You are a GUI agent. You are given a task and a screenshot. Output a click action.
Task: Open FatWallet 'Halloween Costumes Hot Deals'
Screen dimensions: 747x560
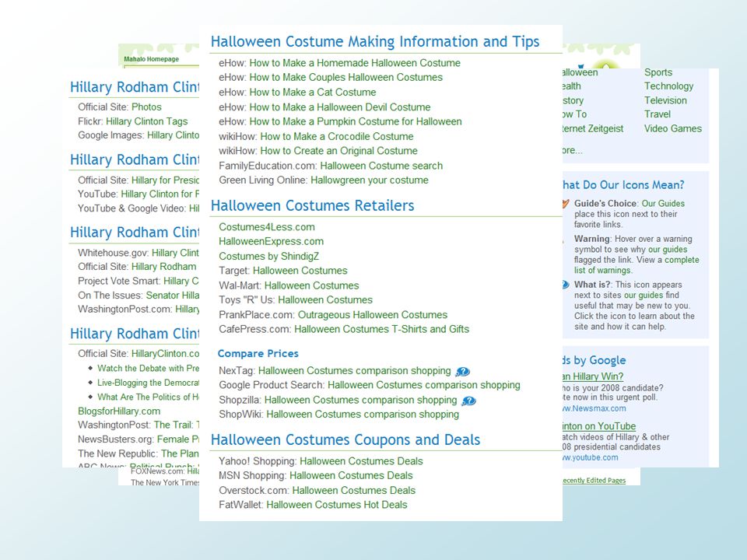(x=337, y=505)
